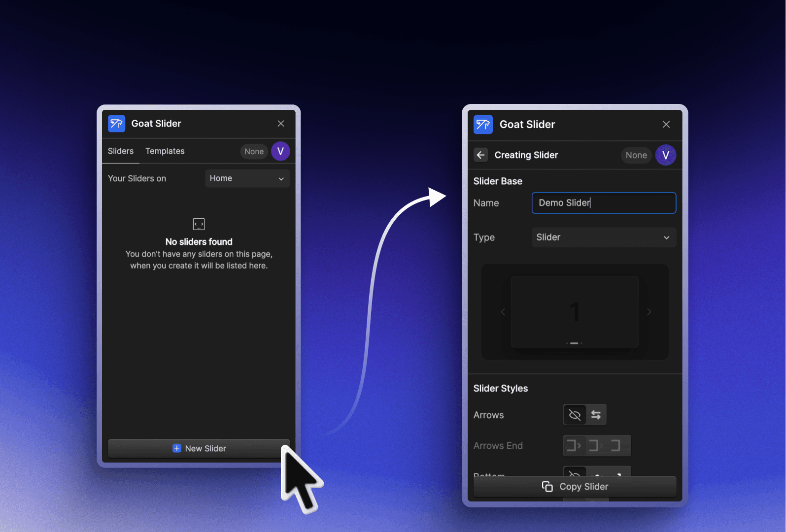Select third Arrows End option without arrow

pos(616,446)
